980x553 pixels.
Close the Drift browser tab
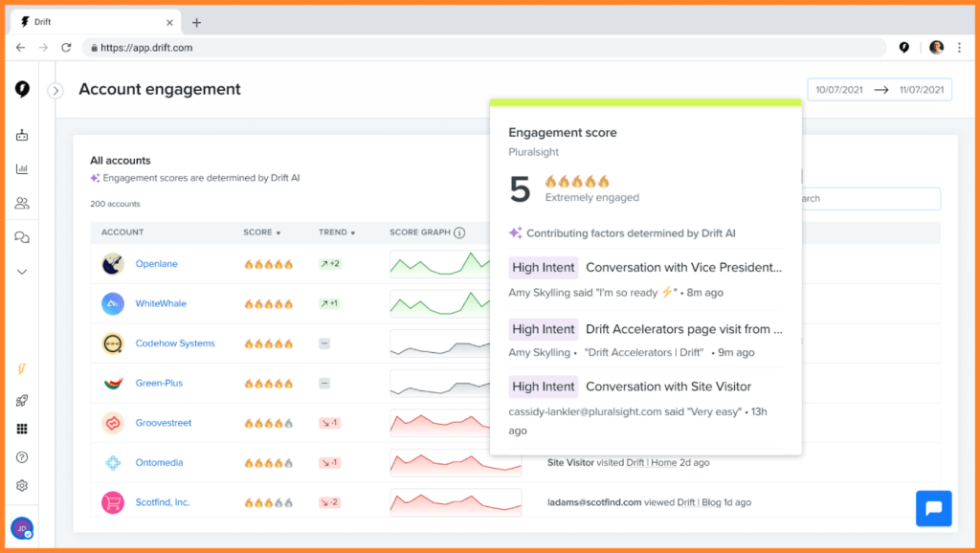pyautogui.click(x=169, y=23)
